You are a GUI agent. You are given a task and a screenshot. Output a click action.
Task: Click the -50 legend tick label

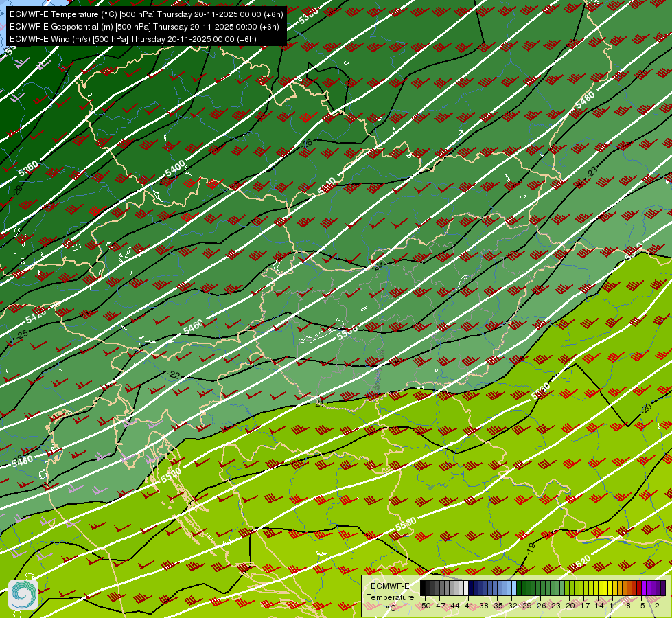click(x=425, y=606)
